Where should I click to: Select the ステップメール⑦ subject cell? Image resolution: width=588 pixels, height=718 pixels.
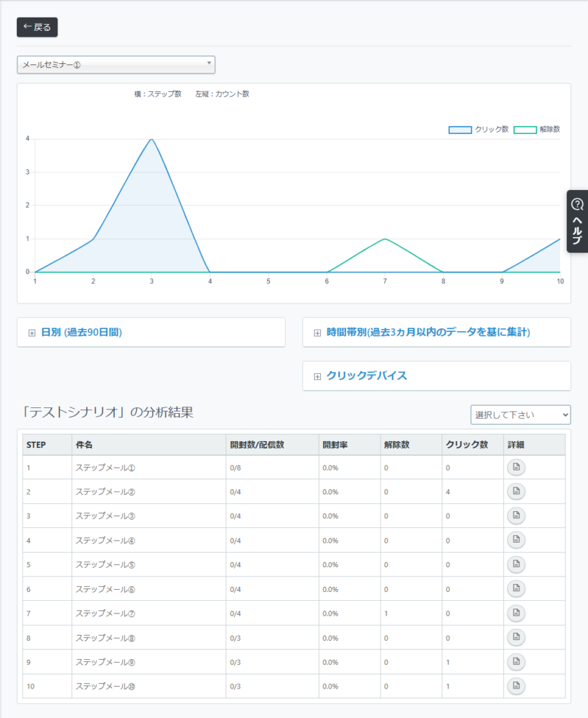[149, 613]
